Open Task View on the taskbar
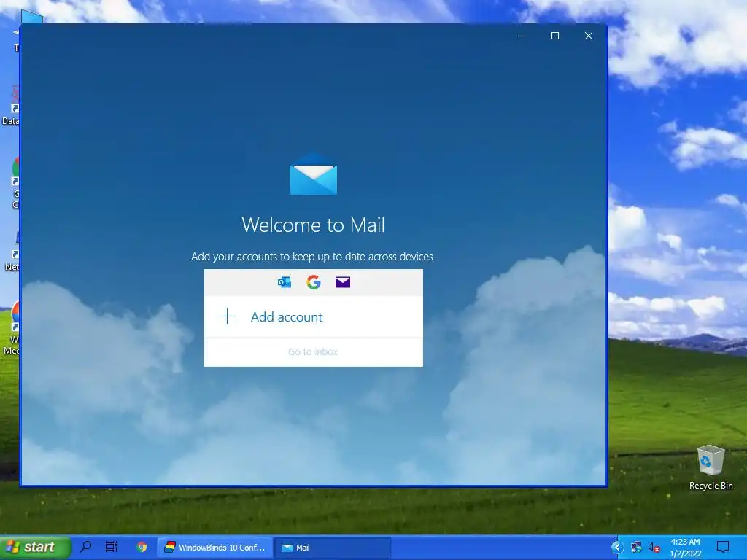 [x=112, y=547]
